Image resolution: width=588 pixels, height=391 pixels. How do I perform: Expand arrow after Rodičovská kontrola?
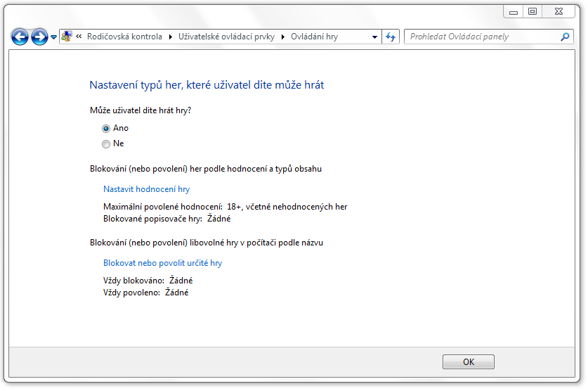[171, 37]
